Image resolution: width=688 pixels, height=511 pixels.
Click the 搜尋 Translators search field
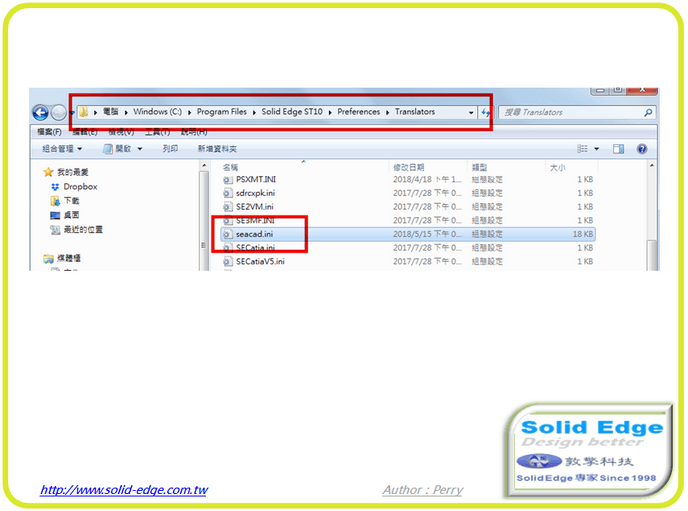570,113
